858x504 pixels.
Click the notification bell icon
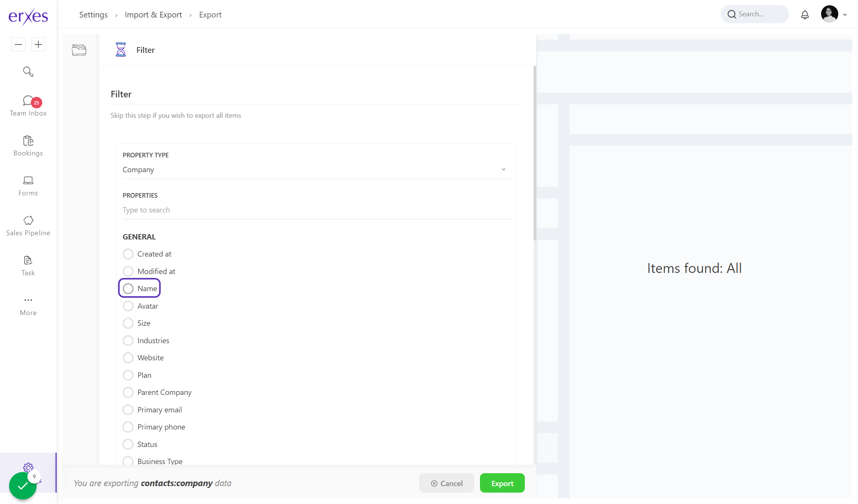coord(805,14)
